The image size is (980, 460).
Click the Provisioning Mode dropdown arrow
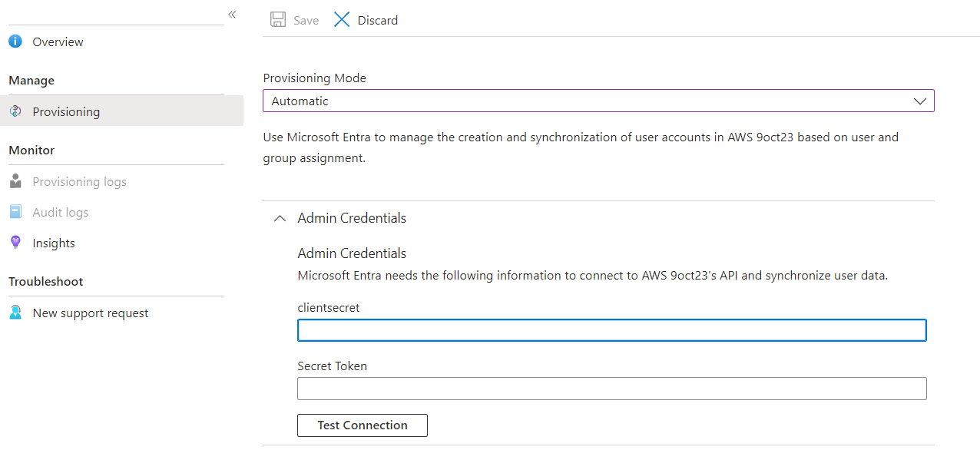(919, 101)
